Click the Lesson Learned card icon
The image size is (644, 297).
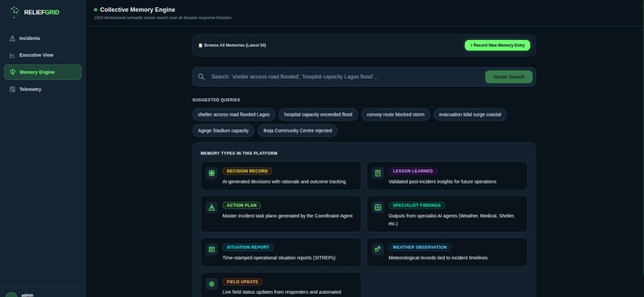point(378,173)
